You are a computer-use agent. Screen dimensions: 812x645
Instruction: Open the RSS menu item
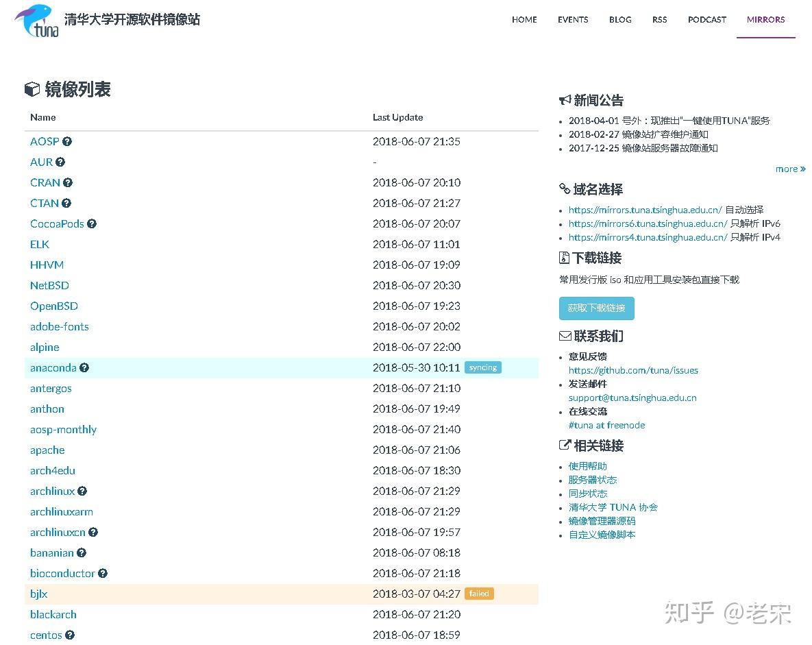(659, 20)
